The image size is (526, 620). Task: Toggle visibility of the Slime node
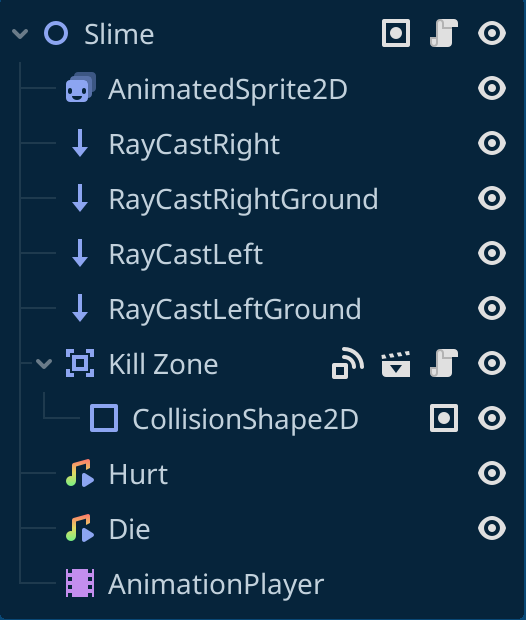click(492, 33)
